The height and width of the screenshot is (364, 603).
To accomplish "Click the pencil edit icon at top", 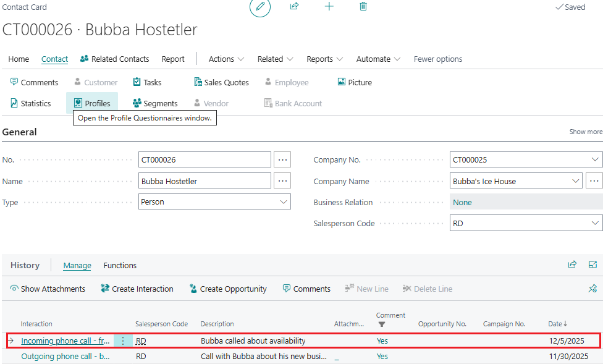I will click(x=260, y=7).
